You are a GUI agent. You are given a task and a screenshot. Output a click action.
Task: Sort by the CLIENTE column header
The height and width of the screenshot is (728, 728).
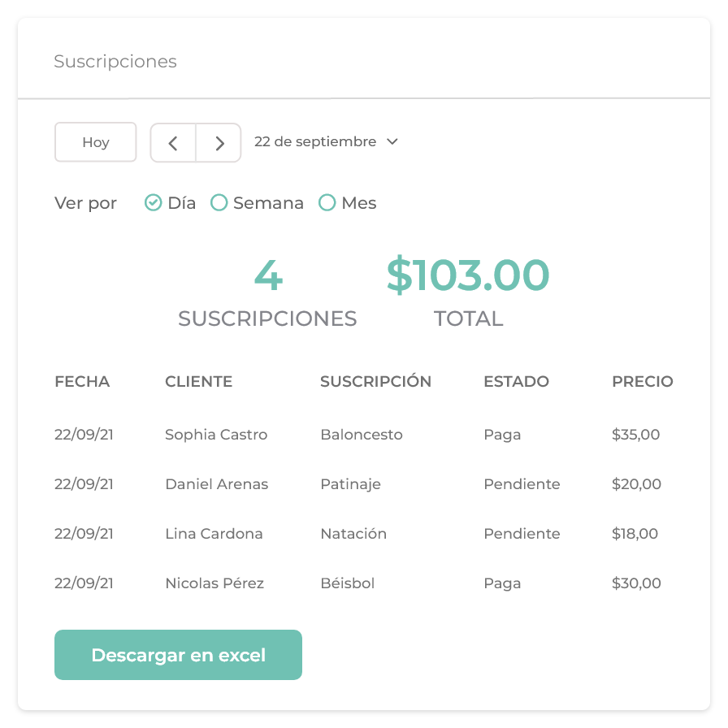click(x=198, y=382)
